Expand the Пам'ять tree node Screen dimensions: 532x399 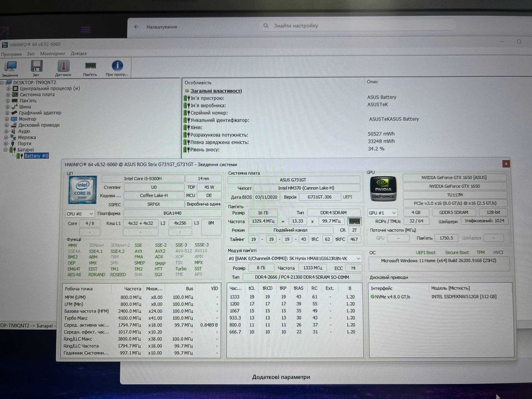click(8, 101)
